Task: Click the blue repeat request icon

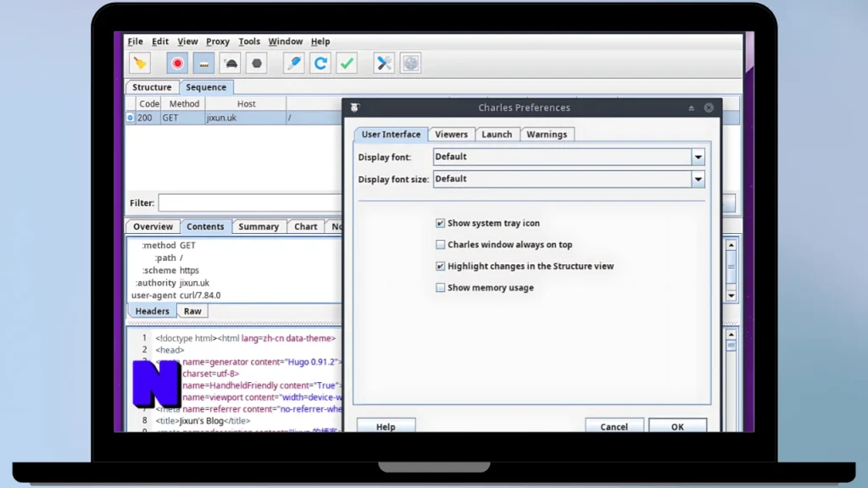Action: pos(320,63)
